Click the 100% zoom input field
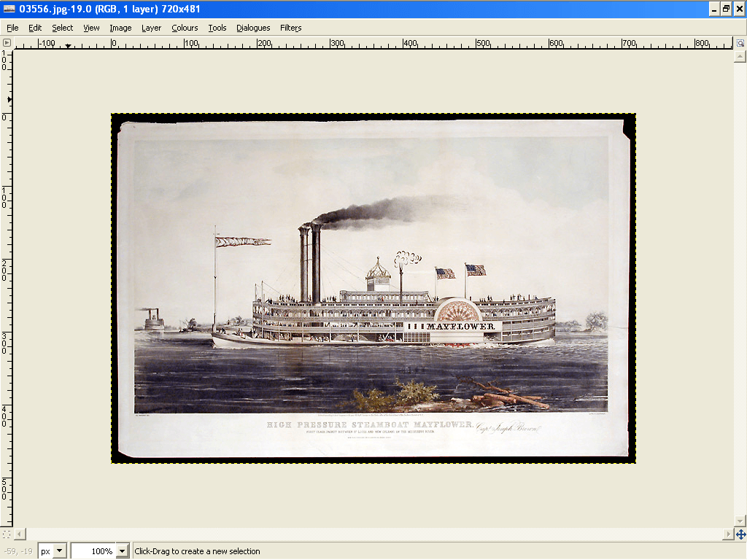Screen dimensions: 747x560 coord(93,551)
